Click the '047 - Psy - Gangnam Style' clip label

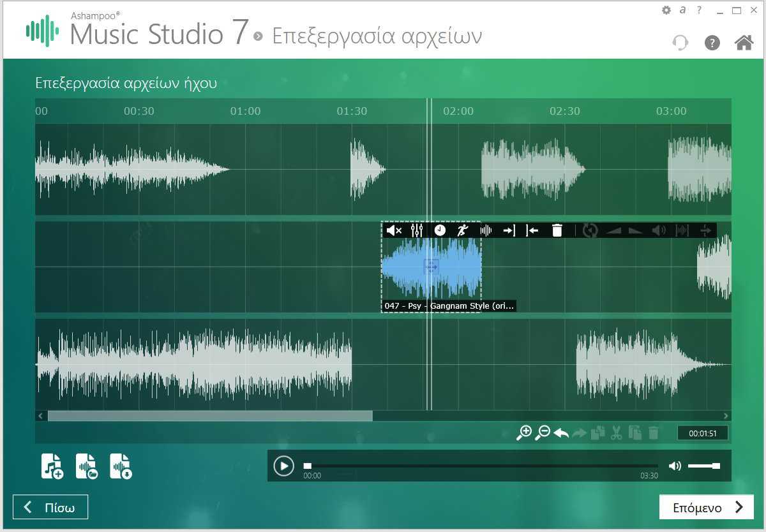[449, 306]
